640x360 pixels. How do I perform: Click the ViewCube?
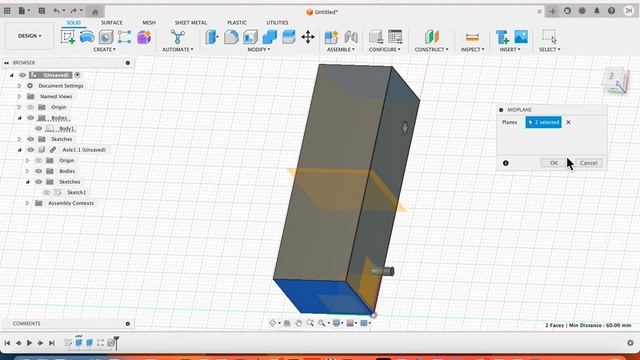click(x=616, y=81)
